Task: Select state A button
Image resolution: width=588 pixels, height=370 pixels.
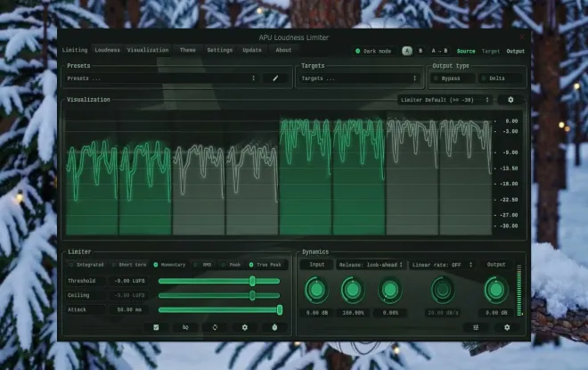Action: click(x=407, y=51)
